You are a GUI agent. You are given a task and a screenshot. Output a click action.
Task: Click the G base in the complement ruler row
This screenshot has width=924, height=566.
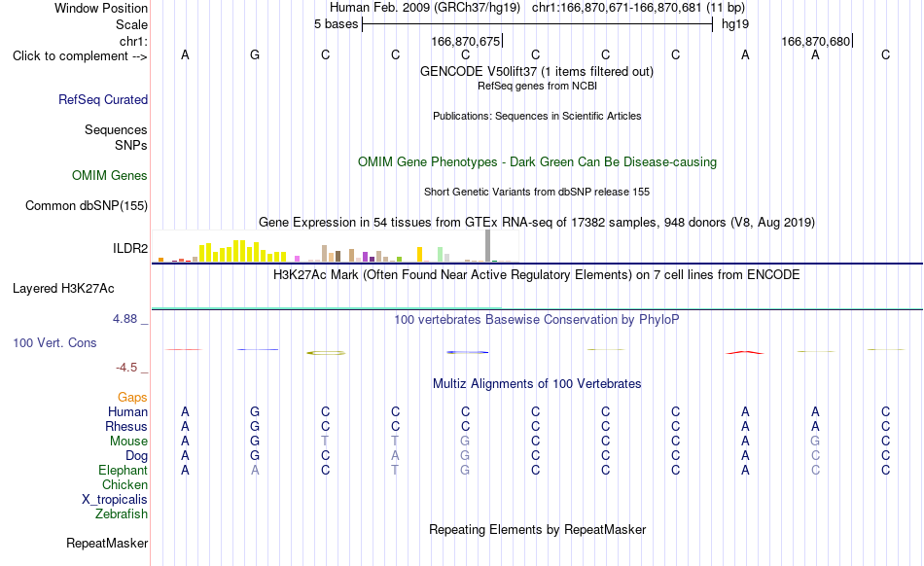pos(255,54)
